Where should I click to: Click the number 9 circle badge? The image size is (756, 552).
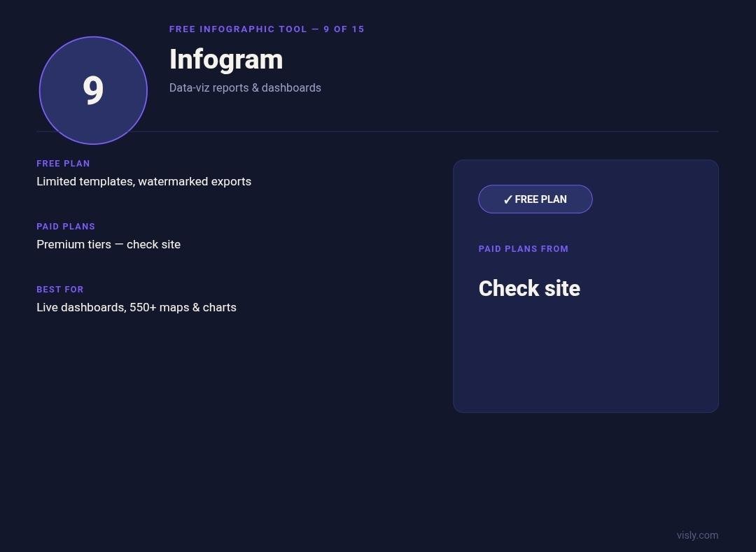[x=93, y=90]
